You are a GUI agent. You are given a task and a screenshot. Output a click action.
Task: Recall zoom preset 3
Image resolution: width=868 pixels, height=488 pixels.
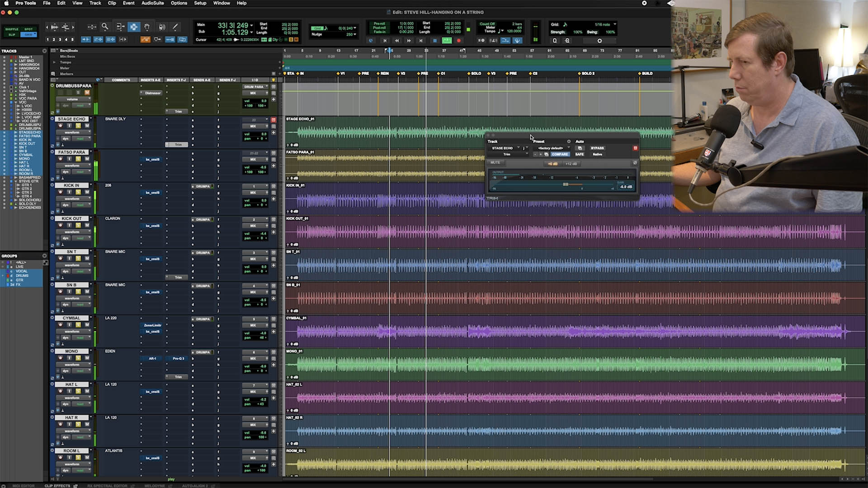click(60, 40)
